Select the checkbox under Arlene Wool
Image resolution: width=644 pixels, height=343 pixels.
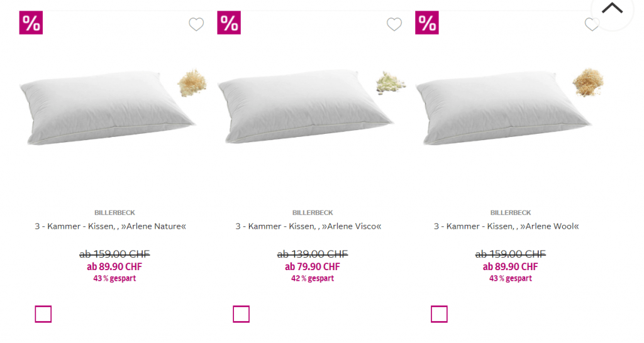[440, 314]
